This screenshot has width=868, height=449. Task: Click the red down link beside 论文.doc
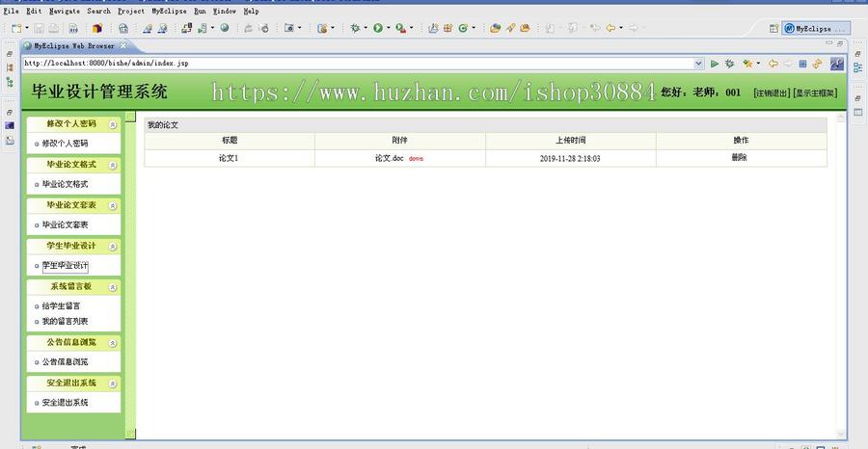point(416,159)
